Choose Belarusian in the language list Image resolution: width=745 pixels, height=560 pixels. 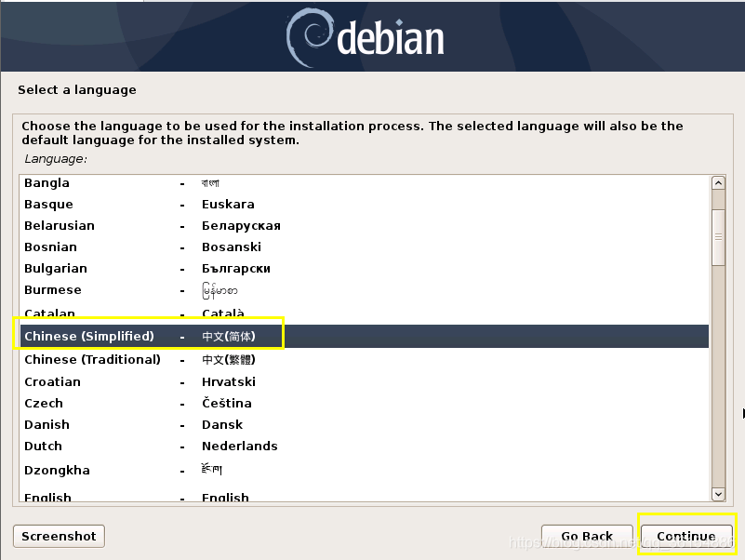click(x=365, y=226)
